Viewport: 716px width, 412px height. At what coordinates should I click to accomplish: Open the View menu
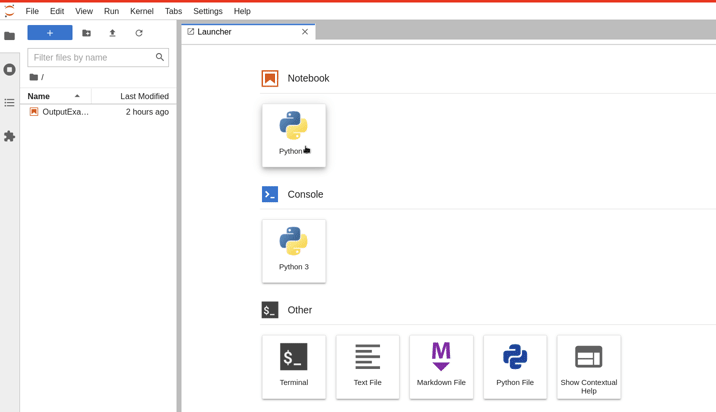(84, 11)
